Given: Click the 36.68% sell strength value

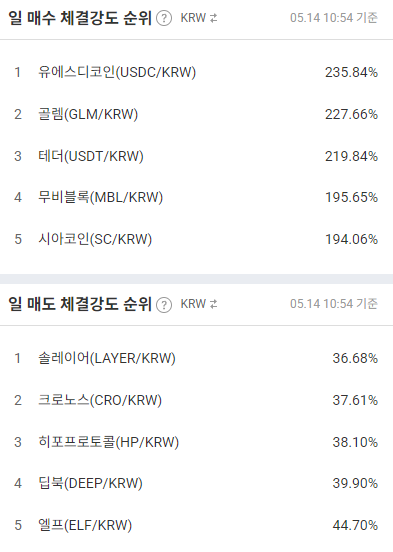Looking at the screenshot, I should pos(355,358).
